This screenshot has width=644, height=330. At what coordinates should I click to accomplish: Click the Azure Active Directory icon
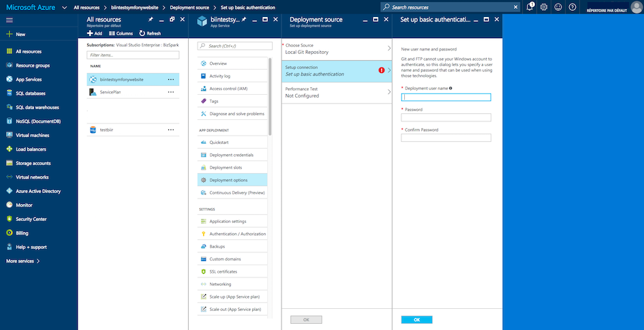[x=10, y=191]
